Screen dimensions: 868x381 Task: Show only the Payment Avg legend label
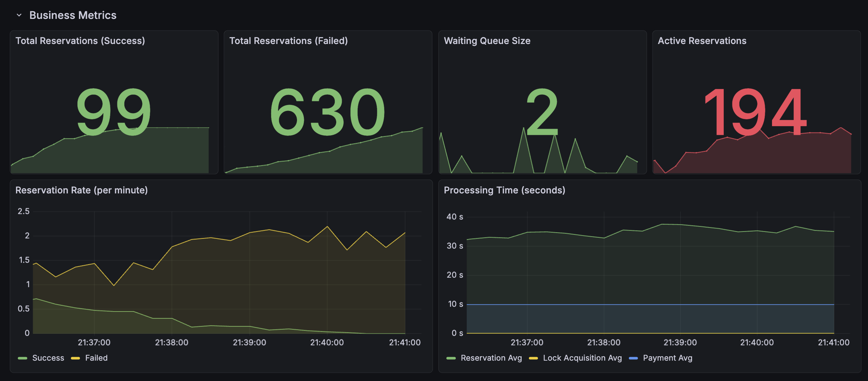[x=667, y=358]
